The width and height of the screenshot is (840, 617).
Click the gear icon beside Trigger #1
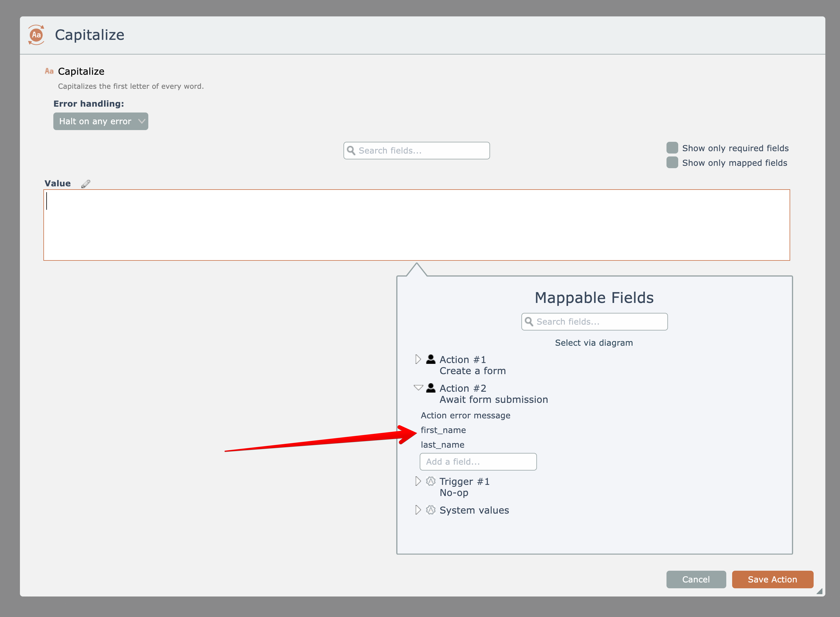click(431, 481)
